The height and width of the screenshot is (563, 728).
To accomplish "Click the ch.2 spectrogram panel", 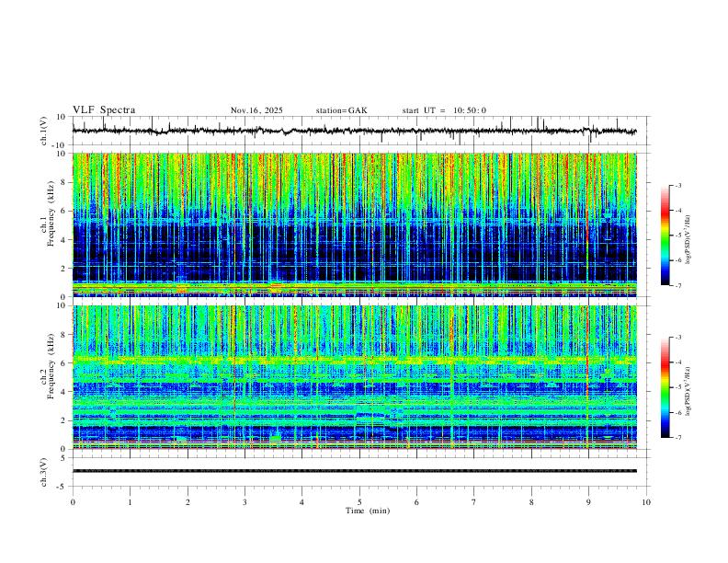I will (x=354, y=377).
